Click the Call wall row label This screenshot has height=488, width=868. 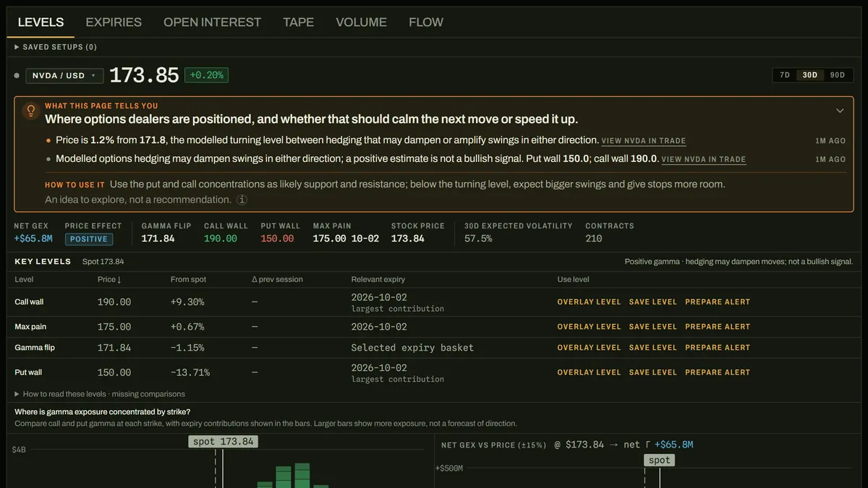point(29,302)
